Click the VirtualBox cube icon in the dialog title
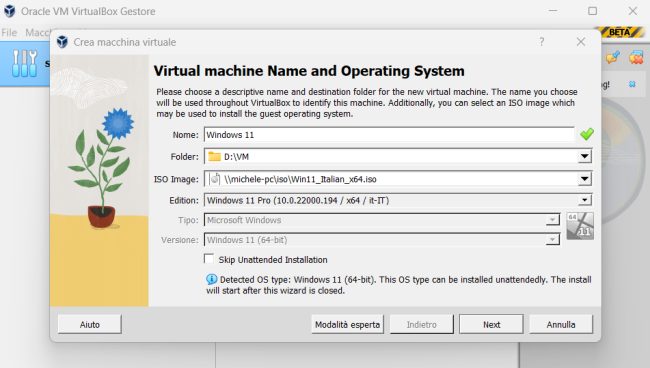Viewport: 650px width, 368px height. pyautogui.click(x=62, y=42)
